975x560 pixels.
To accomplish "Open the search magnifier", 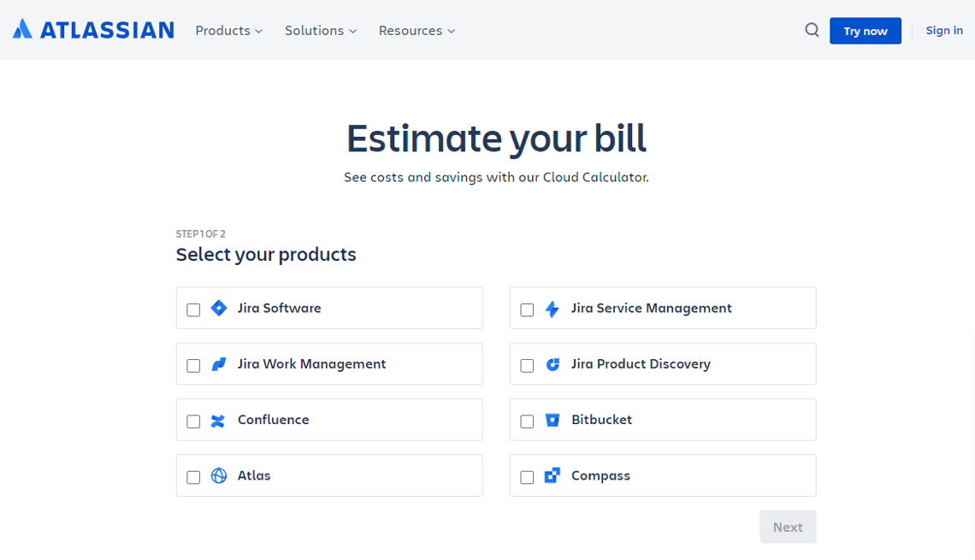I will [x=811, y=30].
